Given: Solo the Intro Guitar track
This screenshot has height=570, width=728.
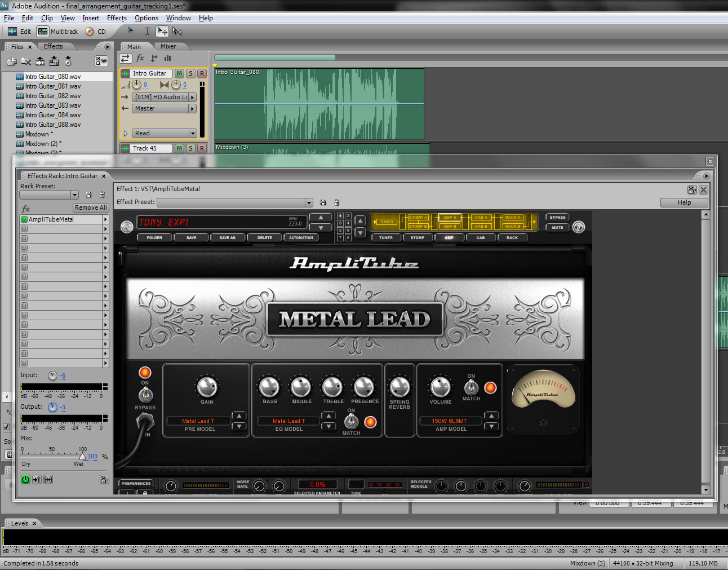Looking at the screenshot, I should tap(190, 73).
